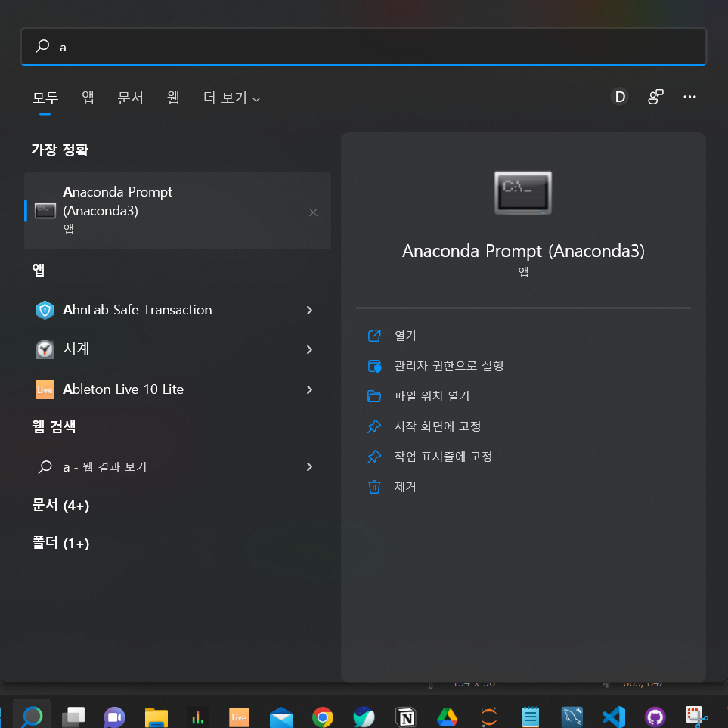Open the Teams Chat taskbar icon
This screenshot has height=728, width=728.
tap(115, 717)
